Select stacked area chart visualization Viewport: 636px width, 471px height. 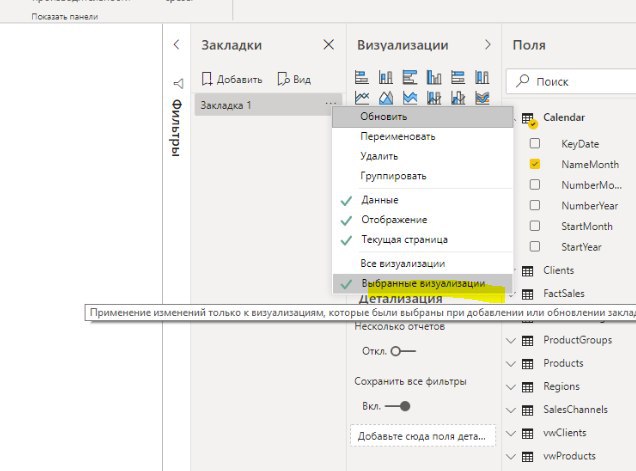[x=410, y=97]
